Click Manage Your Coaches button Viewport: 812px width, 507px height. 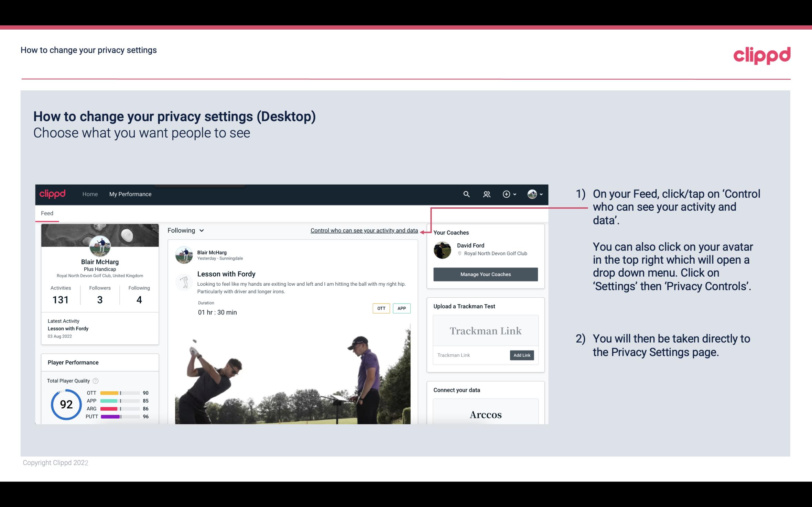(x=485, y=275)
